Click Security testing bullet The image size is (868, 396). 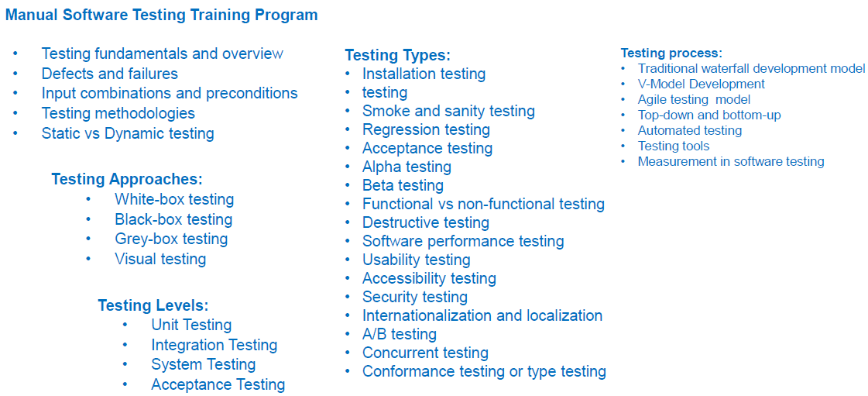(415, 297)
